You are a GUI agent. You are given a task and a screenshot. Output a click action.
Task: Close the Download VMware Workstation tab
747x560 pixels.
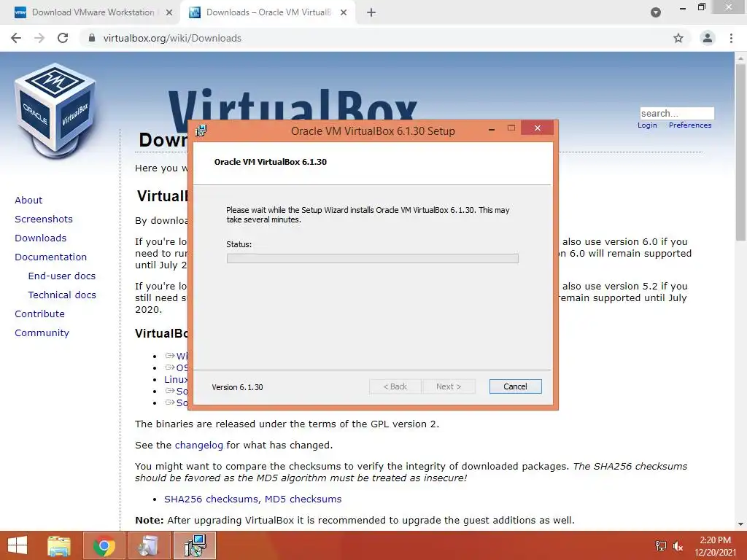tap(169, 13)
